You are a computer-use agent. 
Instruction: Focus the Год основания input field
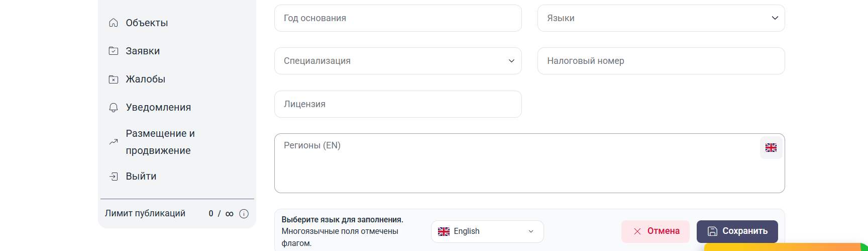pyautogui.click(x=398, y=18)
